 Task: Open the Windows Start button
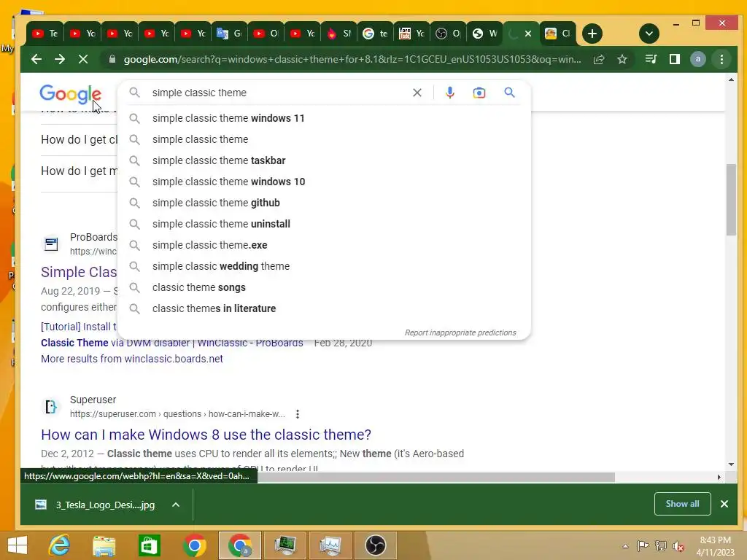(18, 545)
